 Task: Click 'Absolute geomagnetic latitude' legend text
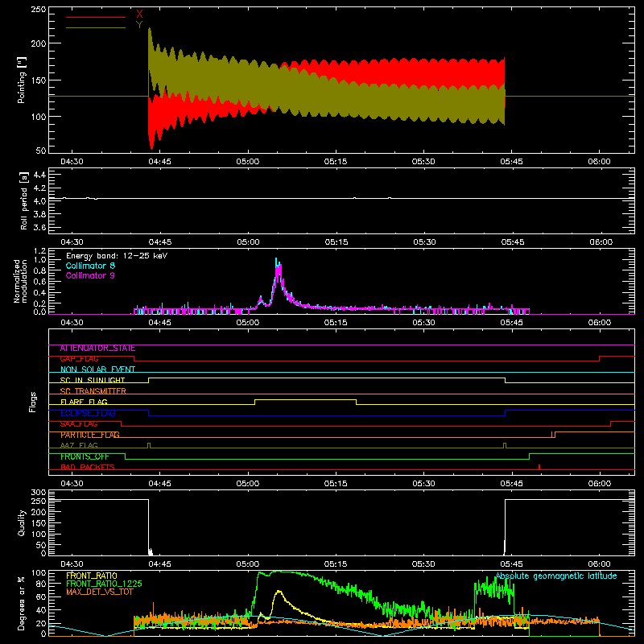pyautogui.click(x=556, y=576)
